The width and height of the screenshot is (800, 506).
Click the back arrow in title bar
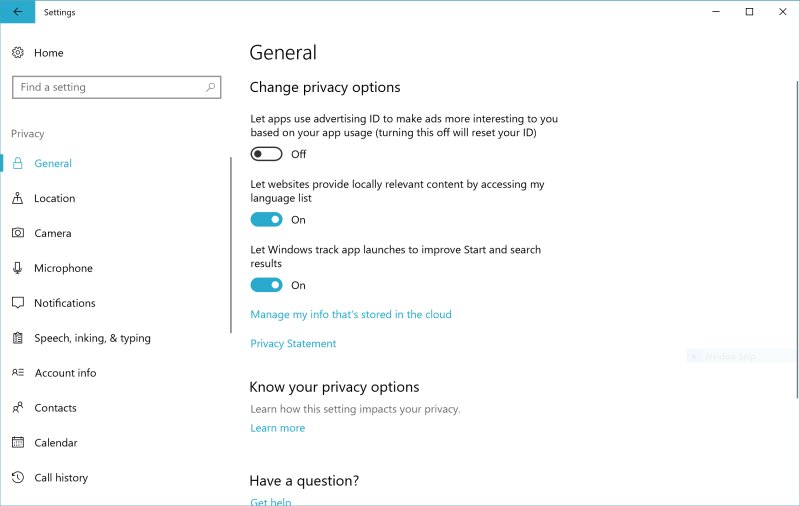point(17,12)
